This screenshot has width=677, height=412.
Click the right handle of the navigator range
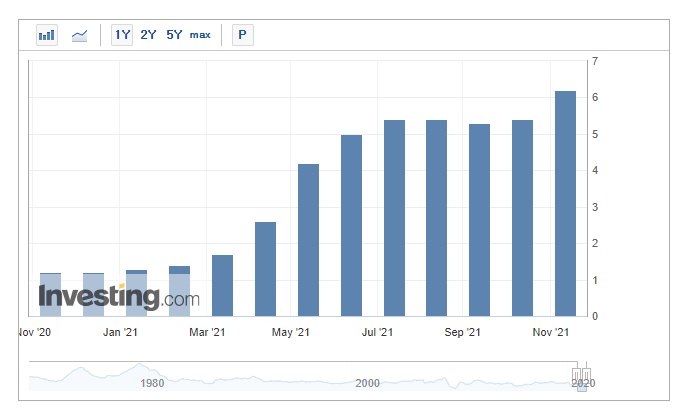click(x=586, y=374)
